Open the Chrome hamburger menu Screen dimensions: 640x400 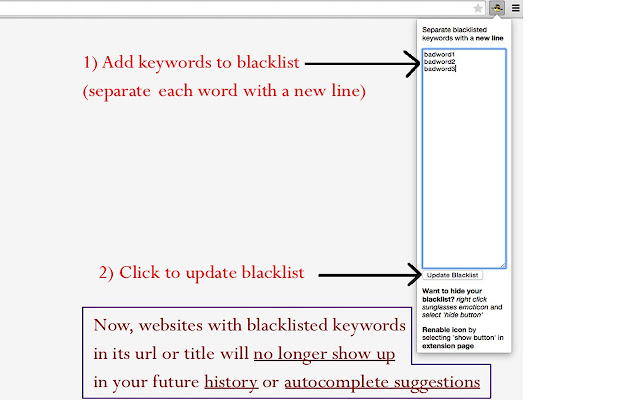[x=515, y=8]
